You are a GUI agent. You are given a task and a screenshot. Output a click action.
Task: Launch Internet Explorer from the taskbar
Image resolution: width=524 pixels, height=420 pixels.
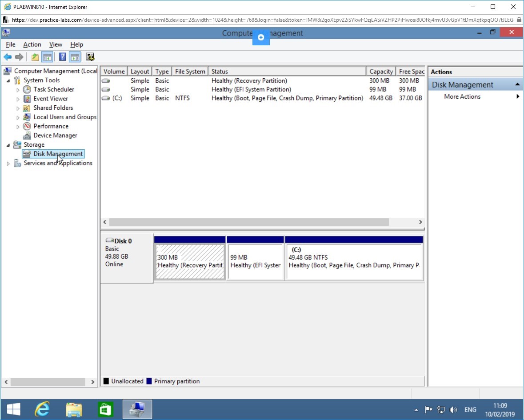tap(42, 409)
